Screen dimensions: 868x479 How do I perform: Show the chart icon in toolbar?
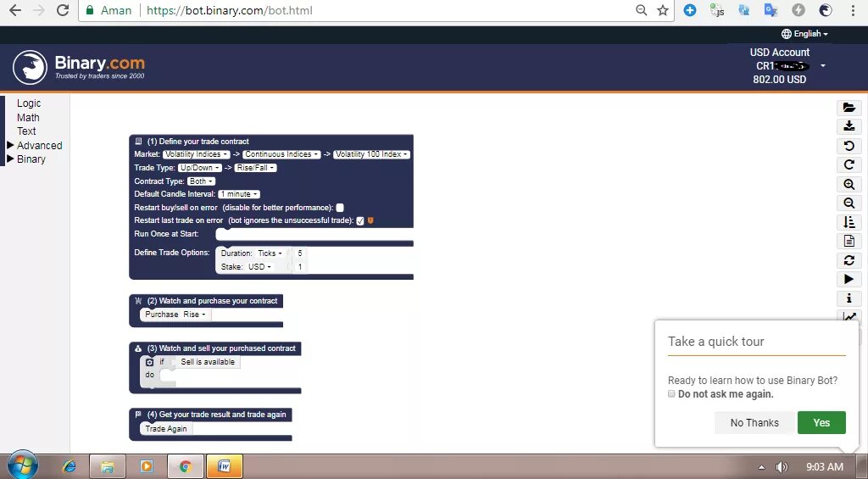pos(849,316)
